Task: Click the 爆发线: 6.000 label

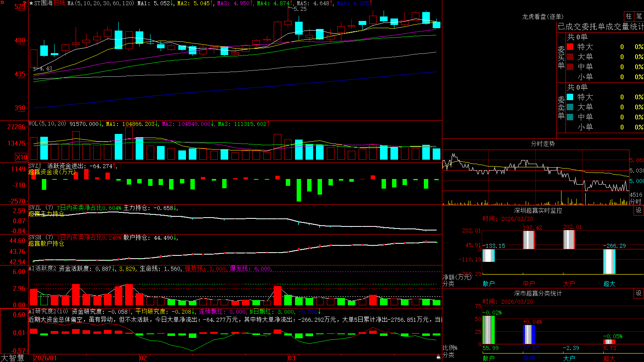Action: [251, 268]
